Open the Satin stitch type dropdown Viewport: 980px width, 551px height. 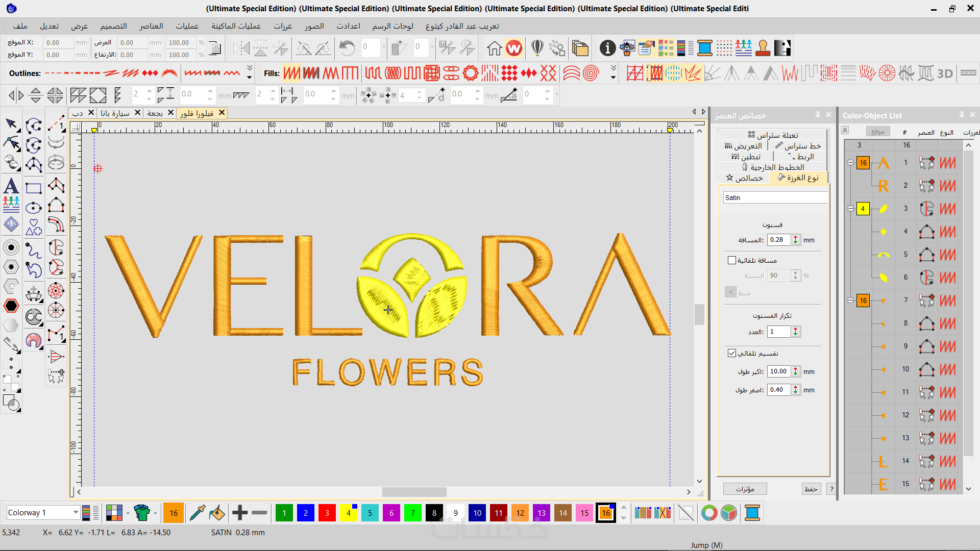coord(775,197)
